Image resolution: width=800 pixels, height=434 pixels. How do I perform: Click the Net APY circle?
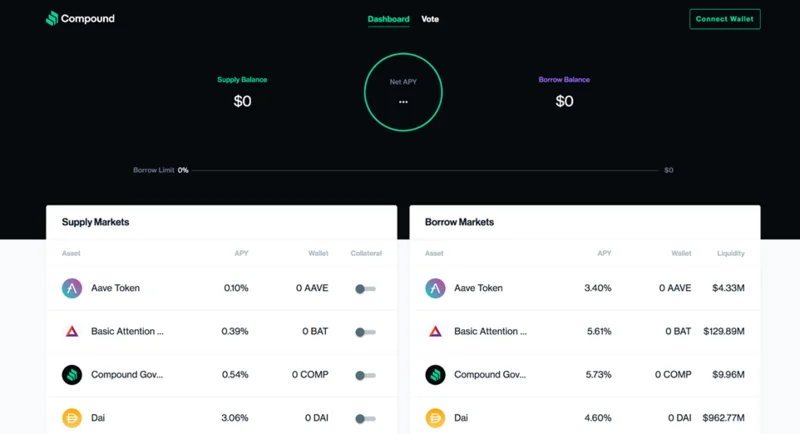(x=403, y=92)
